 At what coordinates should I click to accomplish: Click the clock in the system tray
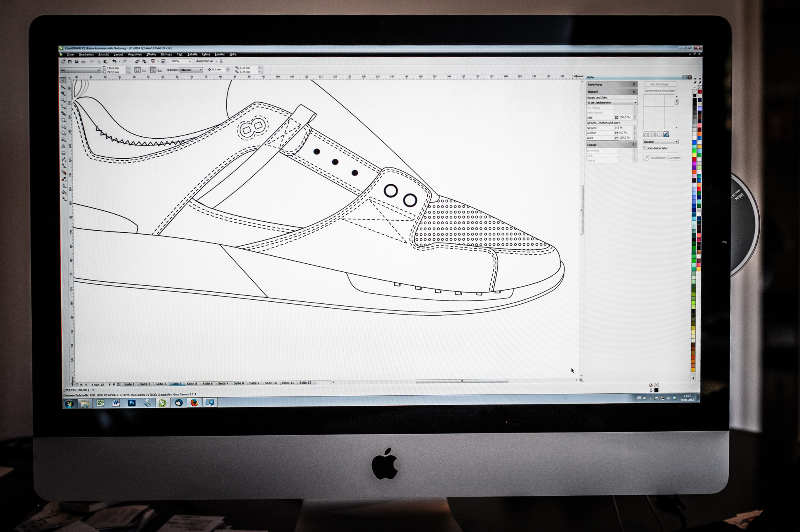(687, 398)
